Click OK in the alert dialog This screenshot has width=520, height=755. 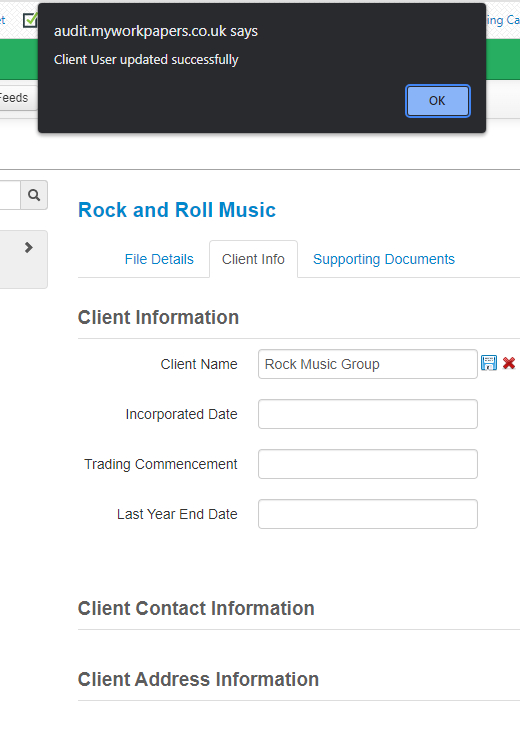[x=437, y=101]
